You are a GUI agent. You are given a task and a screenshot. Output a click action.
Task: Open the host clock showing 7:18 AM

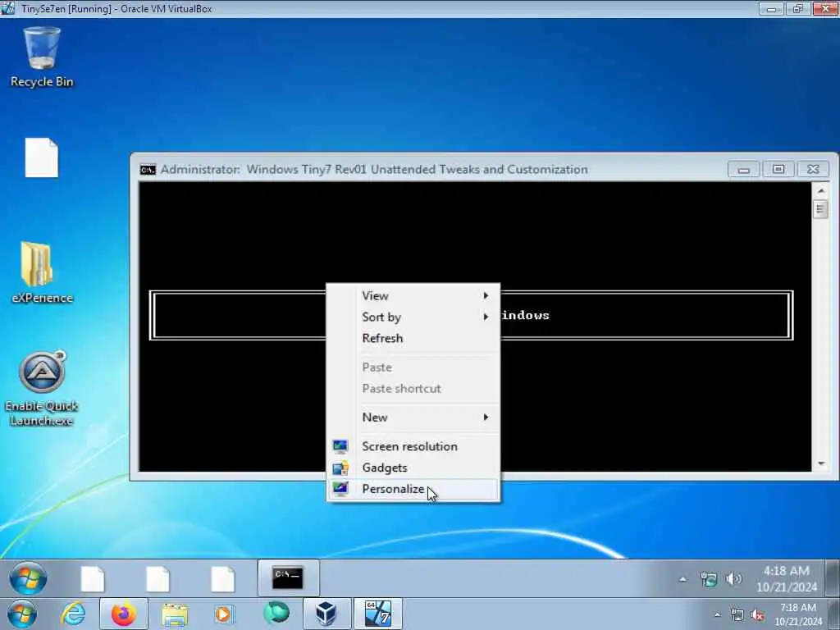click(798, 614)
